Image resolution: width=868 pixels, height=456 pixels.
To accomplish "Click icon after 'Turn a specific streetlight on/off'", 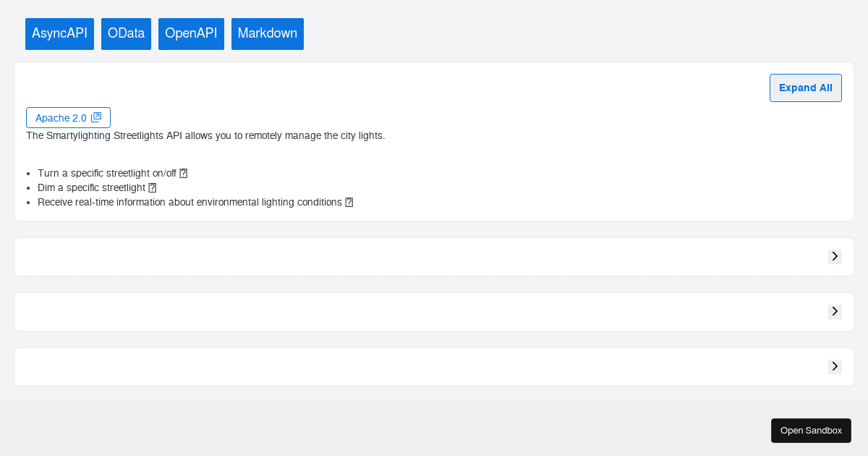I will (x=184, y=173).
